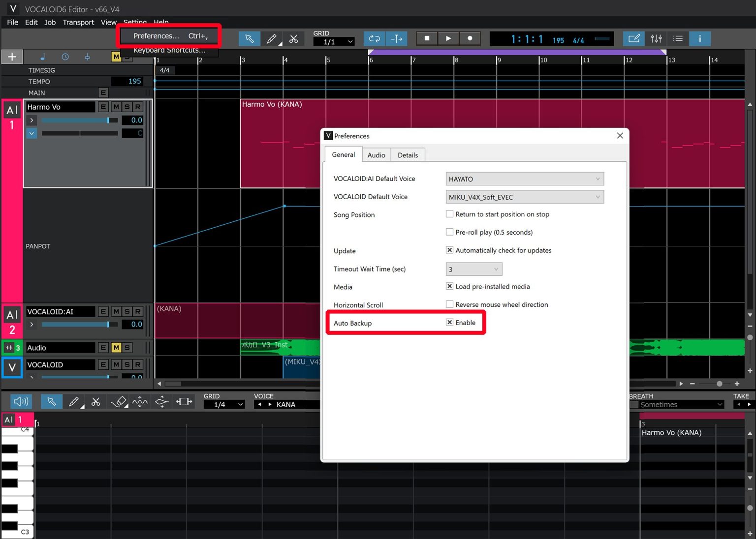Screen dimensions: 756x539
Task: Disable the Auto Backup Enable checkbox
Action: (x=449, y=322)
